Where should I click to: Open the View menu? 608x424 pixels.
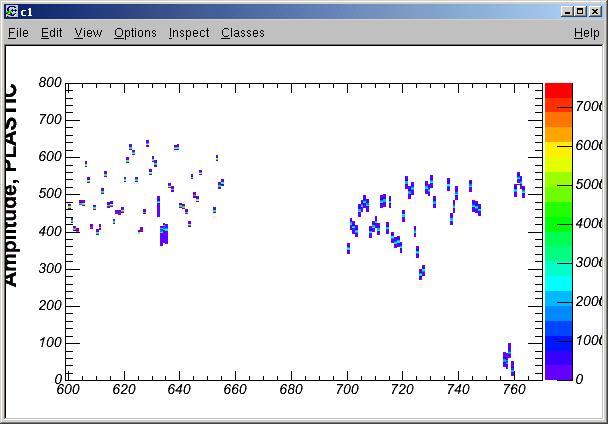(x=88, y=33)
